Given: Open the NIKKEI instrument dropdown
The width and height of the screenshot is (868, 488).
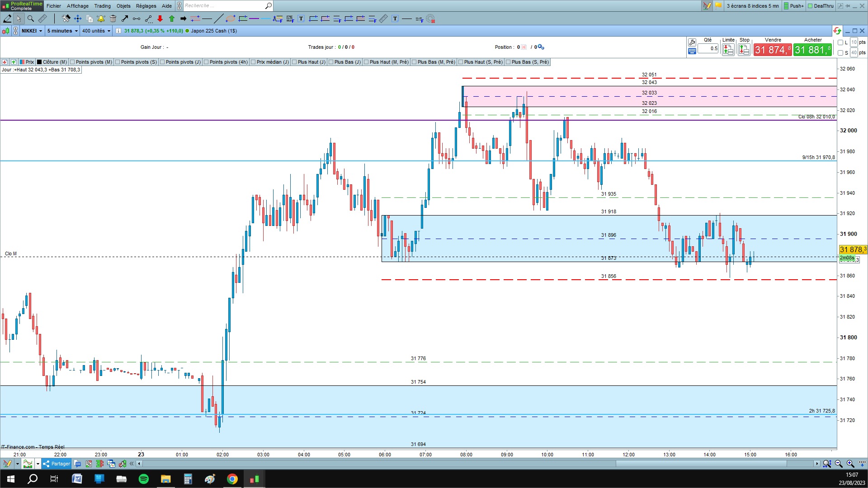Looking at the screenshot, I should point(32,31).
